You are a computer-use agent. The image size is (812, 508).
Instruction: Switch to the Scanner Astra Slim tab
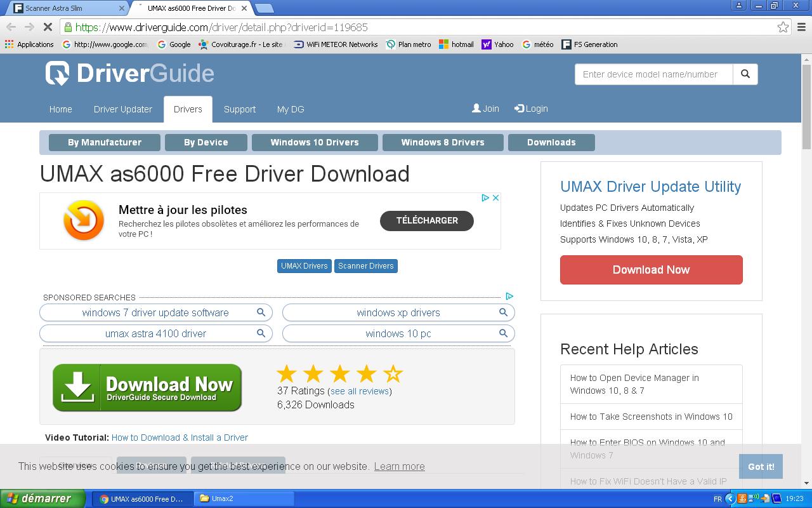tap(67, 8)
